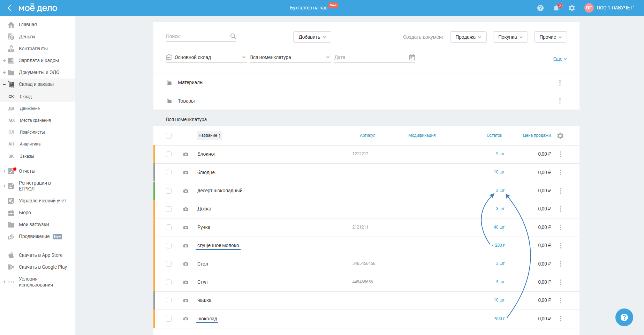Toggle the select-all checkbox in header
Viewport: 644px width, 335px height.
pos(169,136)
